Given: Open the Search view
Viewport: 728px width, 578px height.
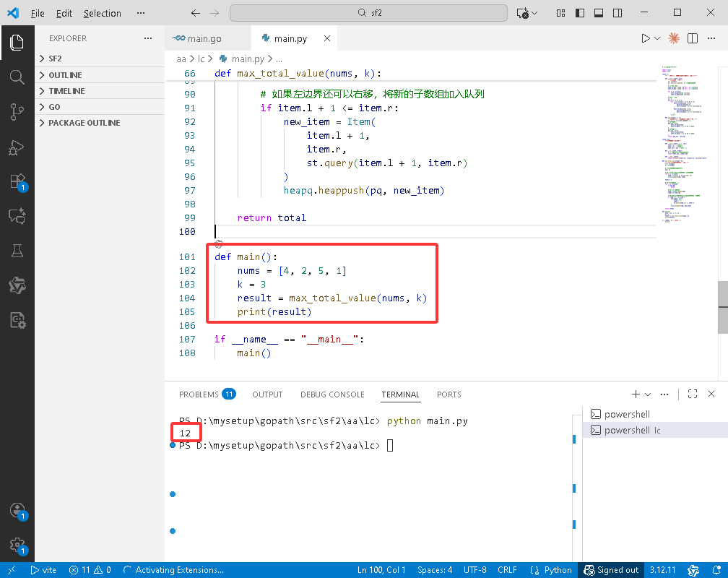Looking at the screenshot, I should 17,77.
